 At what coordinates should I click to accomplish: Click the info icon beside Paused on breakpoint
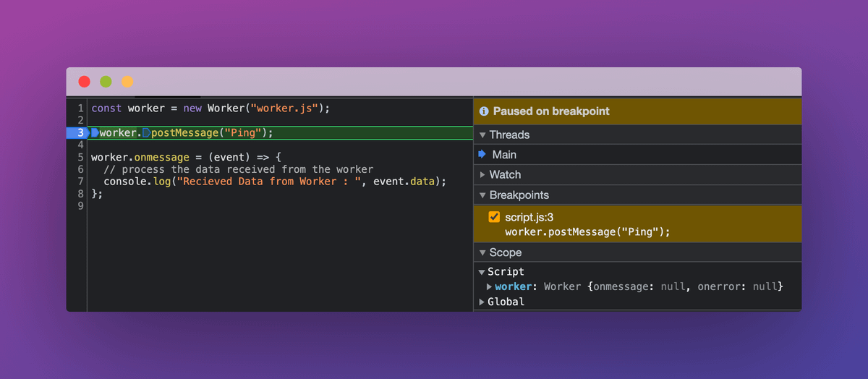click(484, 111)
